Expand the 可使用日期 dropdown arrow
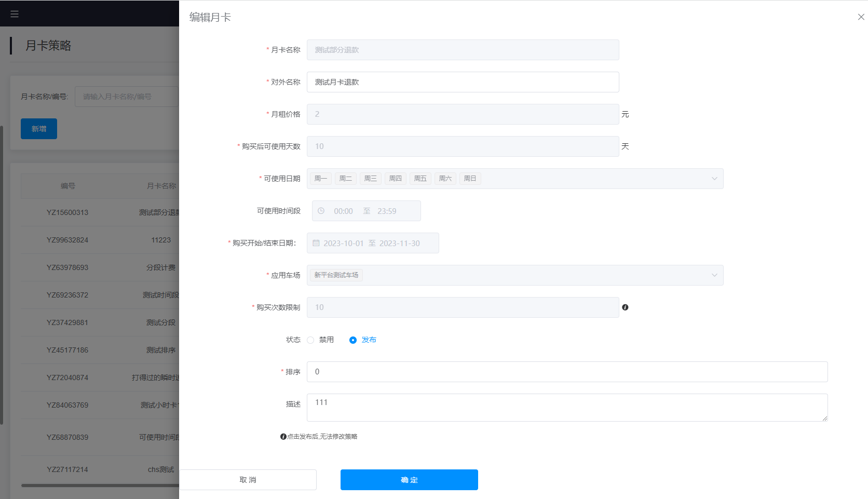 (714, 179)
